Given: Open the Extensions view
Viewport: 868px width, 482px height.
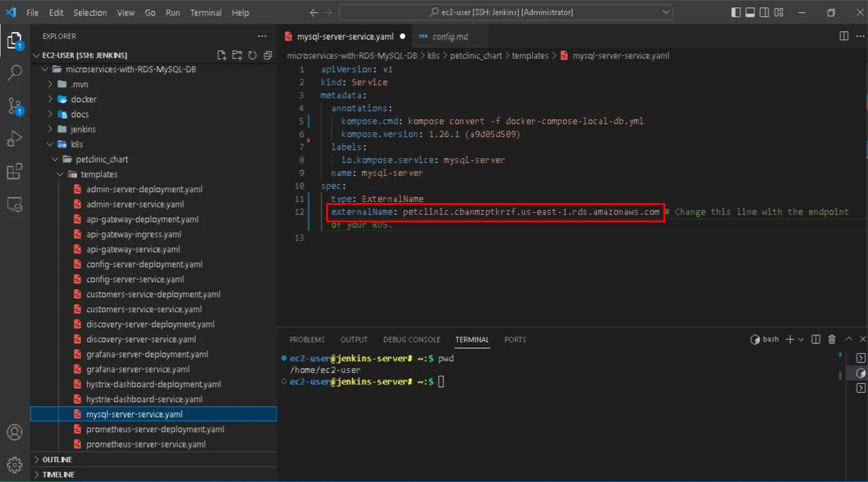Looking at the screenshot, I should click(x=14, y=172).
